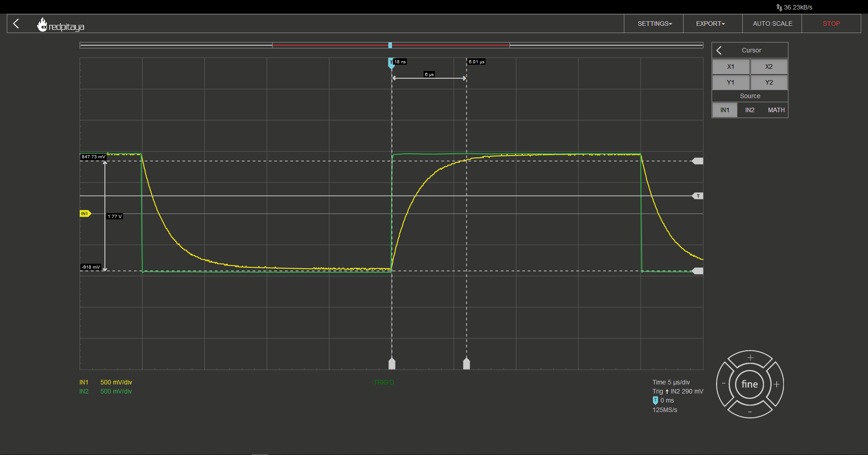Click the 36.23kB/s network speed indicator
This screenshot has width=868, height=455.
(794, 7)
